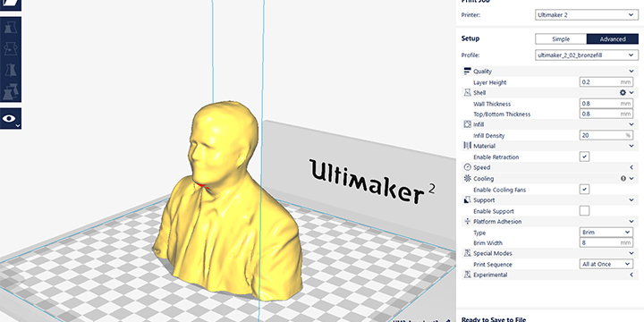
Task: Collapse the Infill section chevron
Action: (x=631, y=124)
